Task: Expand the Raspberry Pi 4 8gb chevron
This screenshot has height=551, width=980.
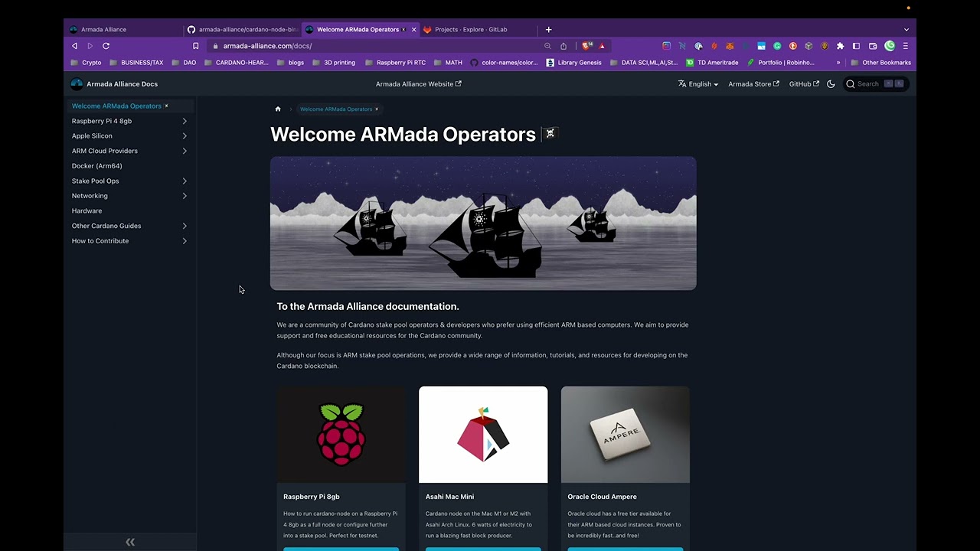Action: pos(185,121)
